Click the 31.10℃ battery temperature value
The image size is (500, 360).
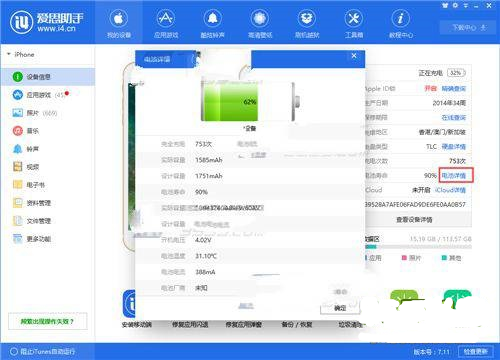pos(206,256)
